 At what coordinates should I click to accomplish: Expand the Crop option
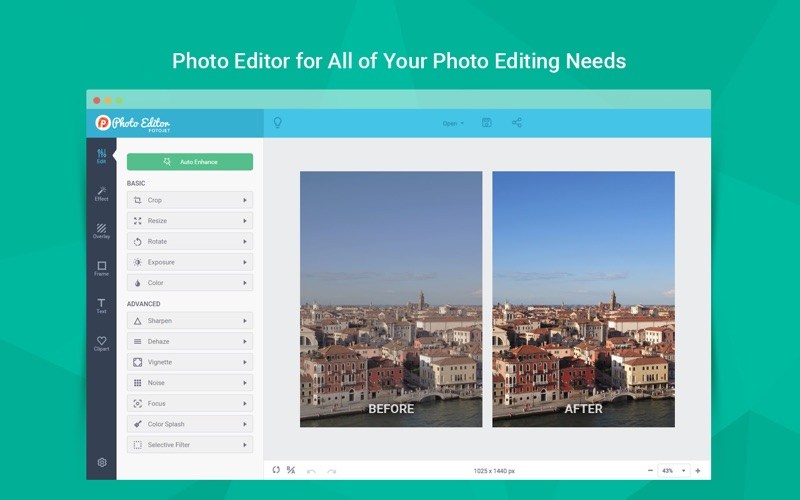tap(189, 200)
